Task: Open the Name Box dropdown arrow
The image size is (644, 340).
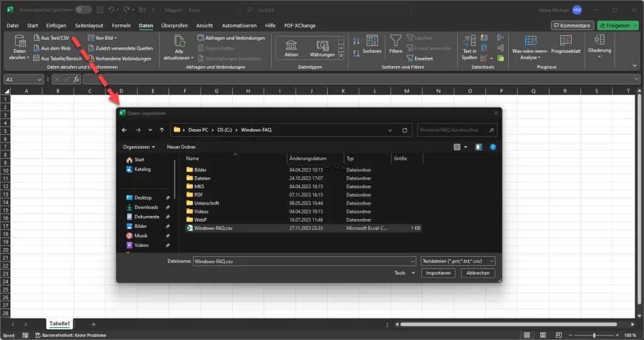Action: click(x=40, y=79)
